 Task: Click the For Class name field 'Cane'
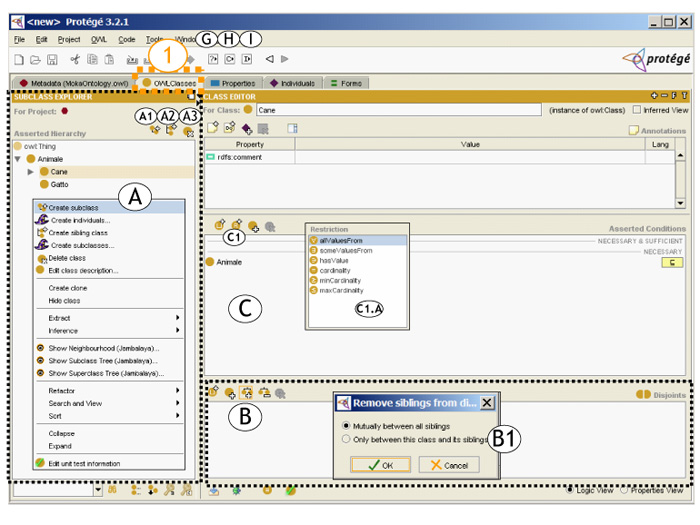[x=399, y=110]
